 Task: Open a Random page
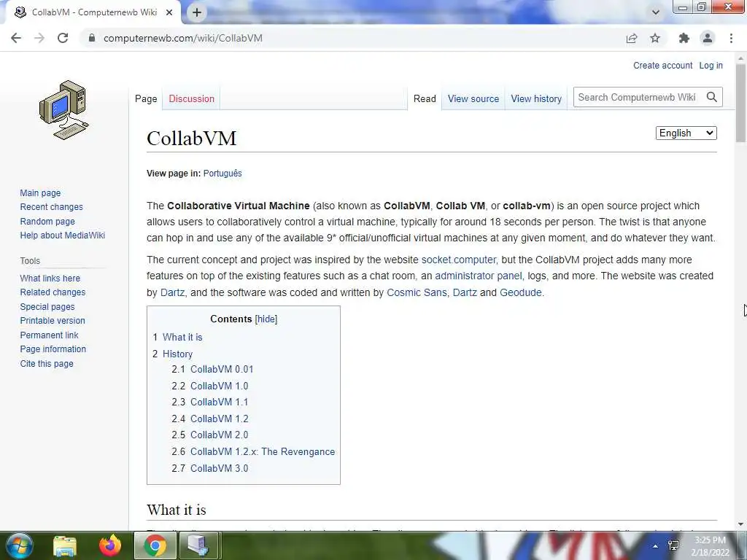coord(47,222)
